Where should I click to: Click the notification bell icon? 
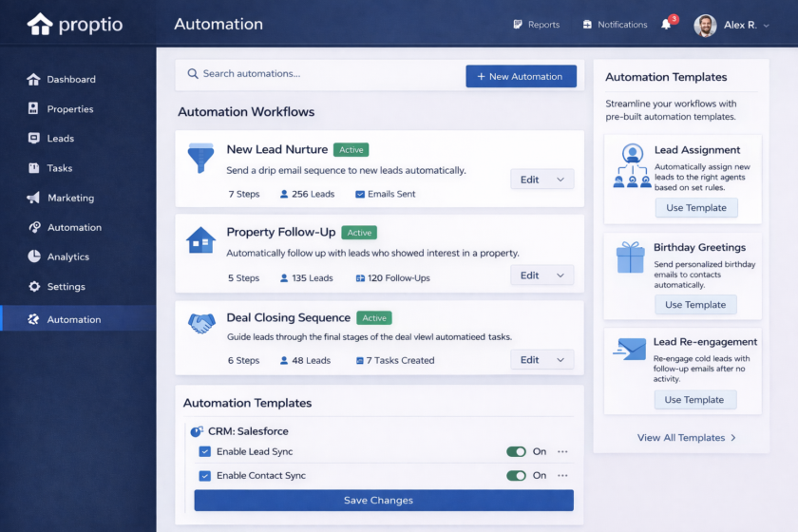(666, 25)
